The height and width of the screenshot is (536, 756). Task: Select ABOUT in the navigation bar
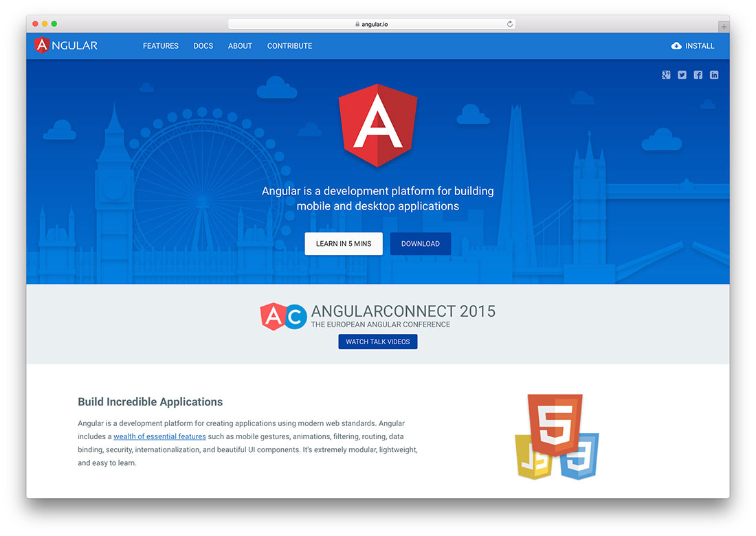(240, 46)
